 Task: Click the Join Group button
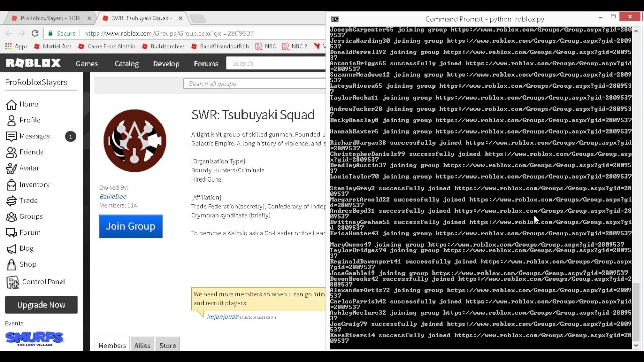coord(131,226)
